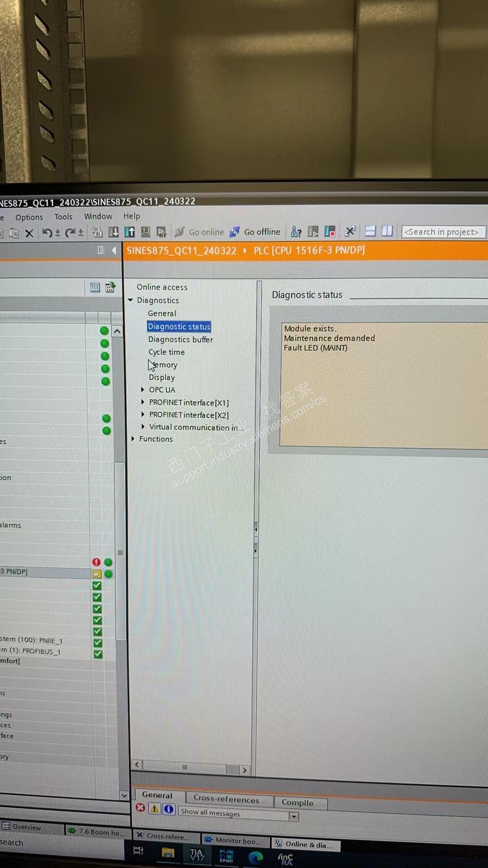
Task: Click Go offline button
Action: (255, 232)
